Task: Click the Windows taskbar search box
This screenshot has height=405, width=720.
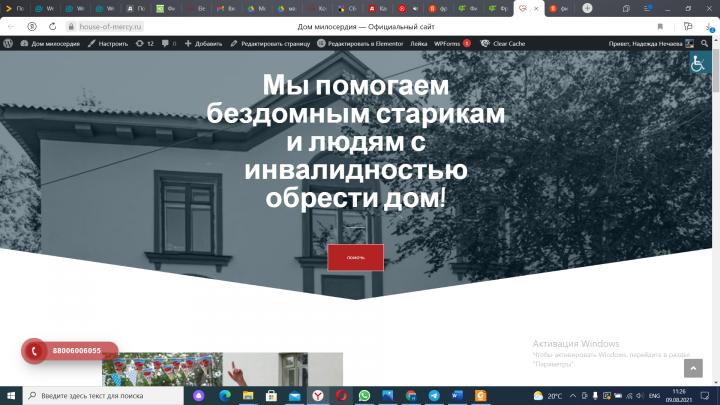Action: tap(103, 395)
